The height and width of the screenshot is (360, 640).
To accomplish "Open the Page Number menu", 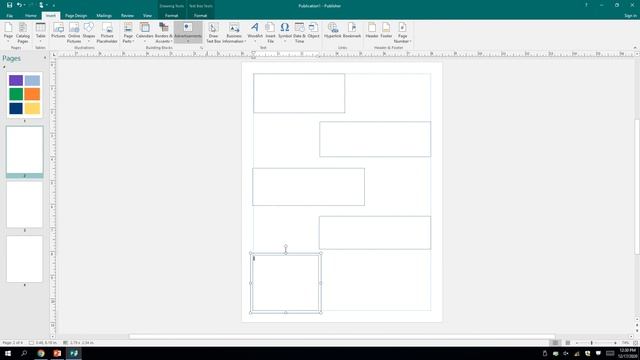I will (402, 33).
